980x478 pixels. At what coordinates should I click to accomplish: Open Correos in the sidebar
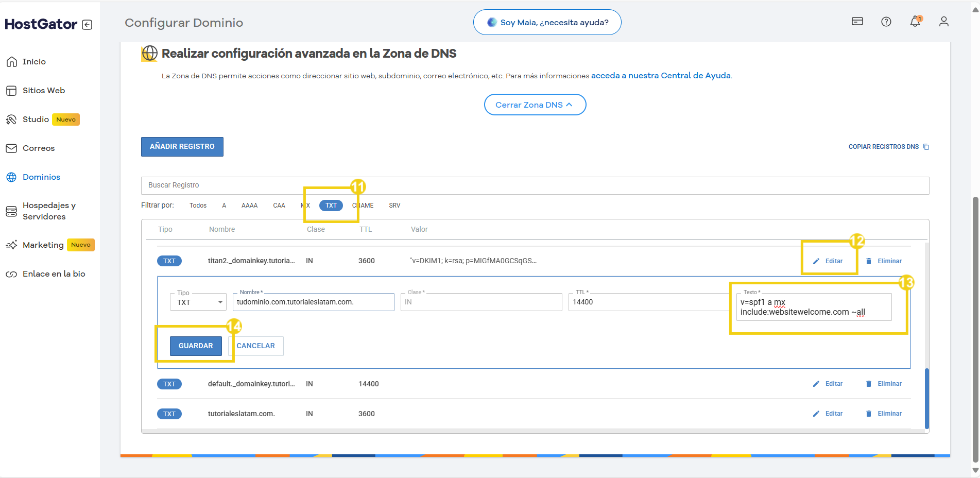click(38, 148)
